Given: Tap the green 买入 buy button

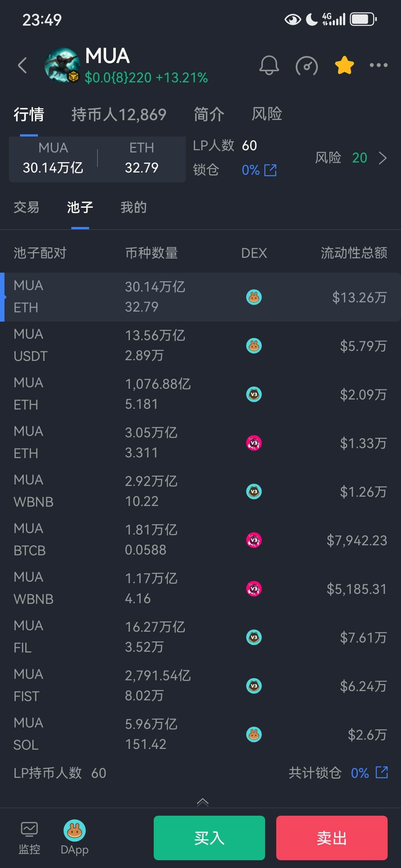Looking at the screenshot, I should 209,838.
